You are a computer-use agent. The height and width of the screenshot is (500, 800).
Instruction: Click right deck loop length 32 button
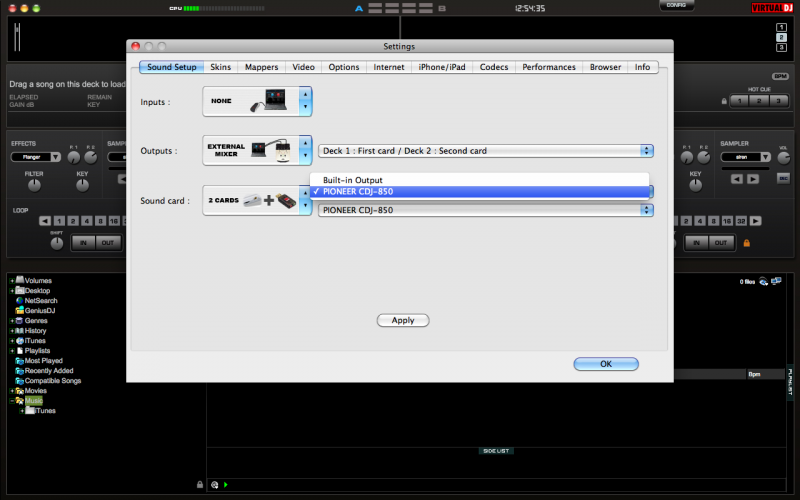coord(741,221)
